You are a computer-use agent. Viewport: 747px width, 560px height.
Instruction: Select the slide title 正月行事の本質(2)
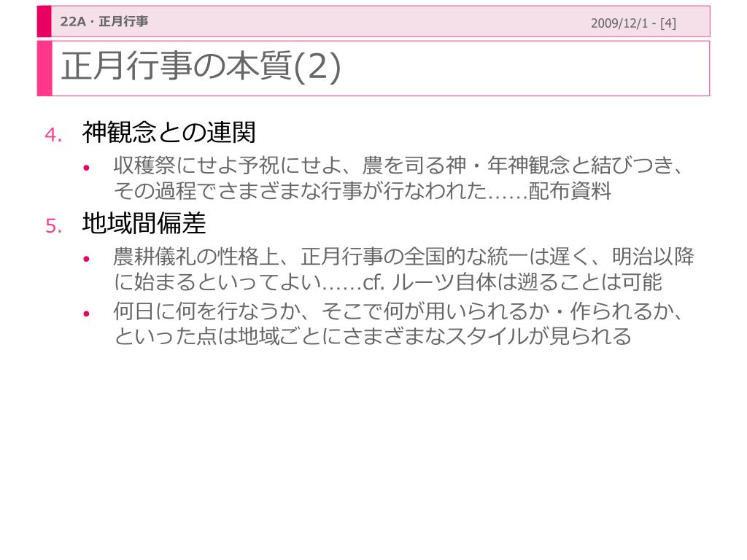pyautogui.click(x=201, y=66)
